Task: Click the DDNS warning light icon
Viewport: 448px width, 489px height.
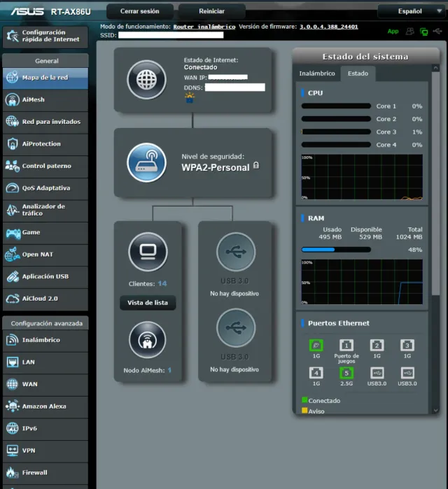Action: [190, 98]
